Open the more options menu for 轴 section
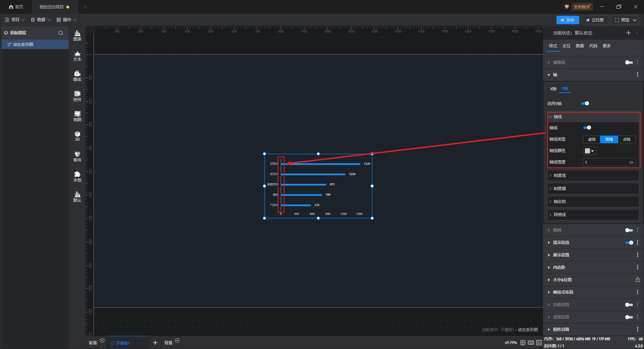This screenshot has height=349, width=644. pos(638,75)
